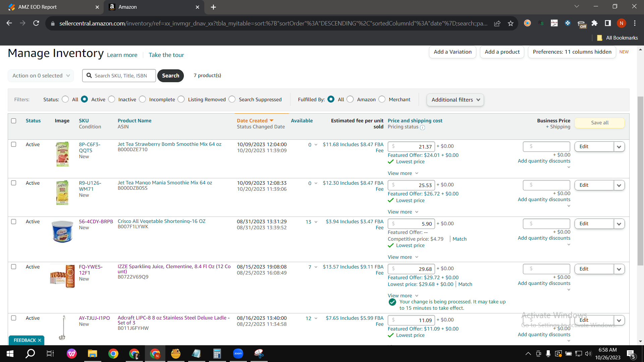Select Search Suppressed status filter

click(x=232, y=99)
